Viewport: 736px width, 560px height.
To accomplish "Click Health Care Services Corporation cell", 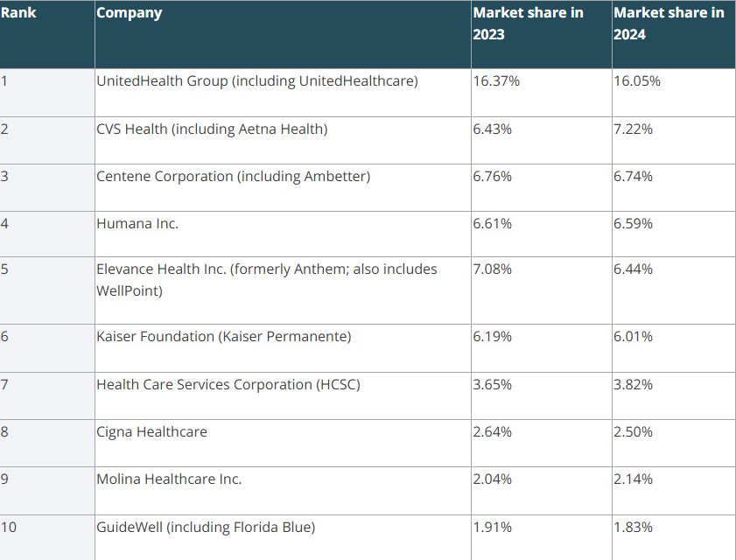I will coord(228,384).
